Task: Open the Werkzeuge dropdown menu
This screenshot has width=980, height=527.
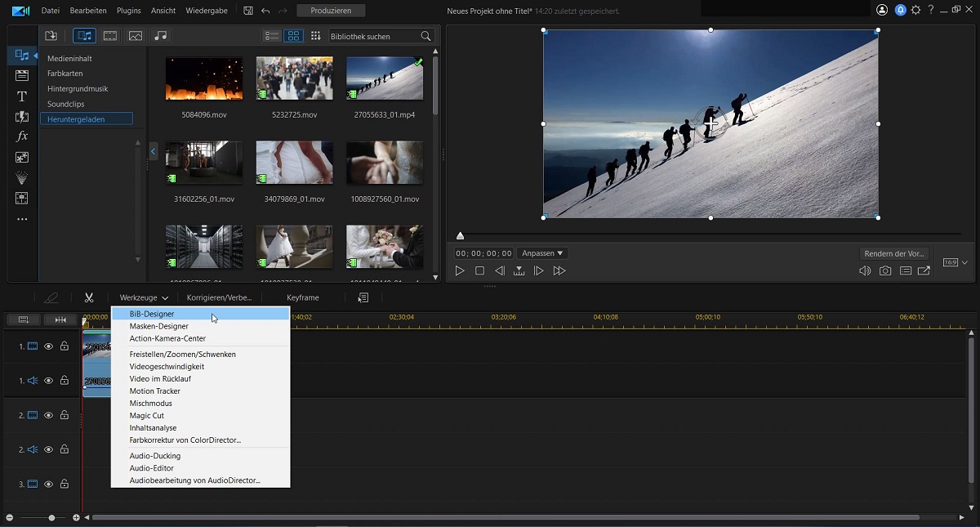Action: (144, 297)
